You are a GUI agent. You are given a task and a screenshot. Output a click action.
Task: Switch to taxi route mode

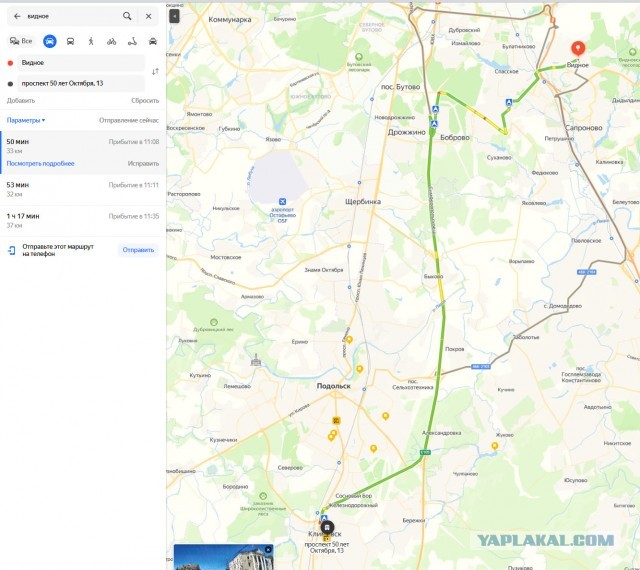pos(153,41)
